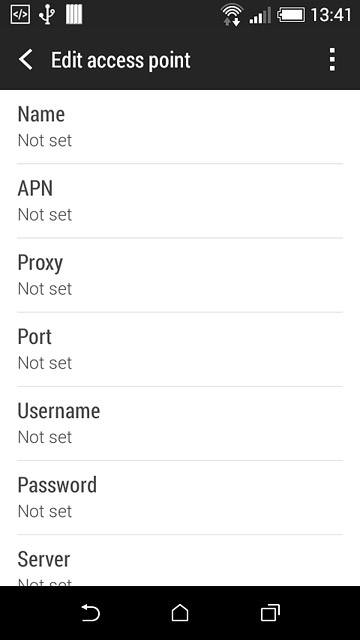Tap the USB connection status icon
Image resolution: width=360 pixels, height=640 pixels.
pyautogui.click(x=47, y=15)
